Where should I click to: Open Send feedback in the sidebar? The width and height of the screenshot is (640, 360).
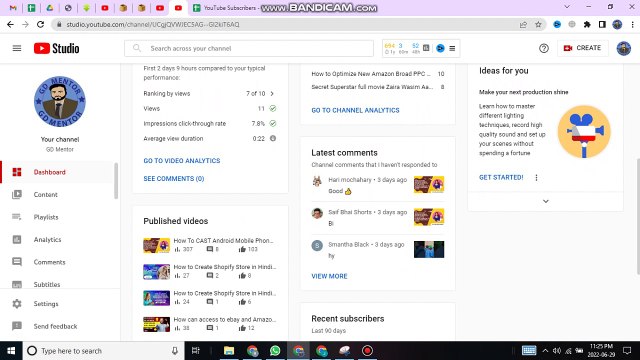tap(57, 326)
